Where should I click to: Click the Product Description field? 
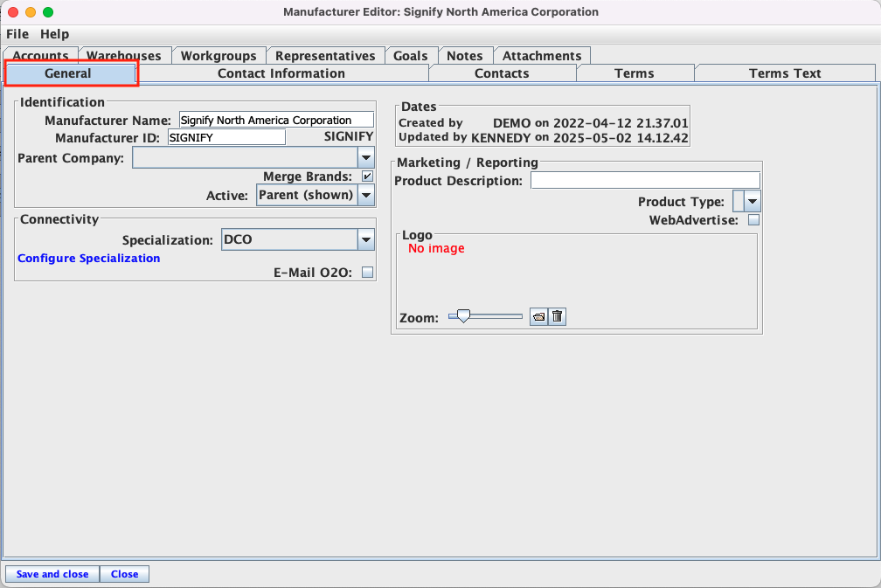645,180
